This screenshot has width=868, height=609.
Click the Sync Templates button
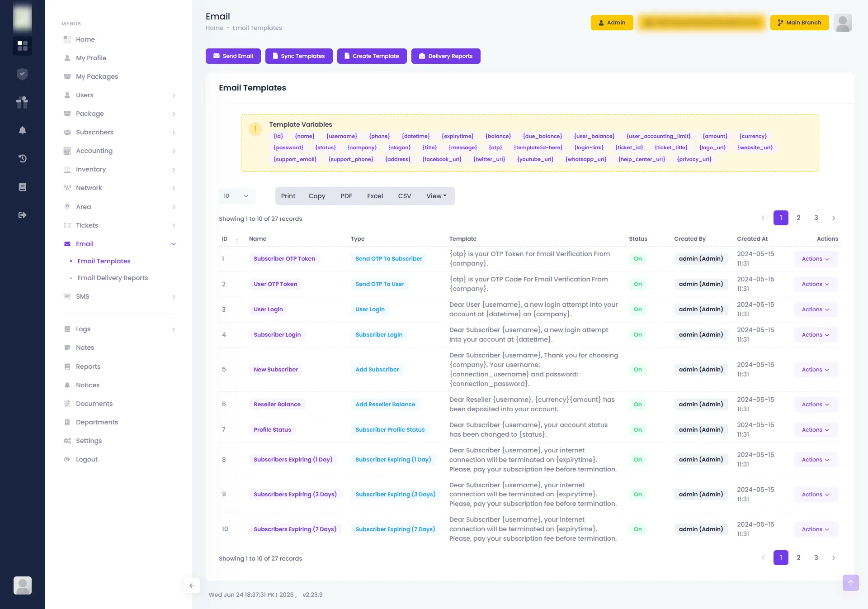tap(299, 56)
